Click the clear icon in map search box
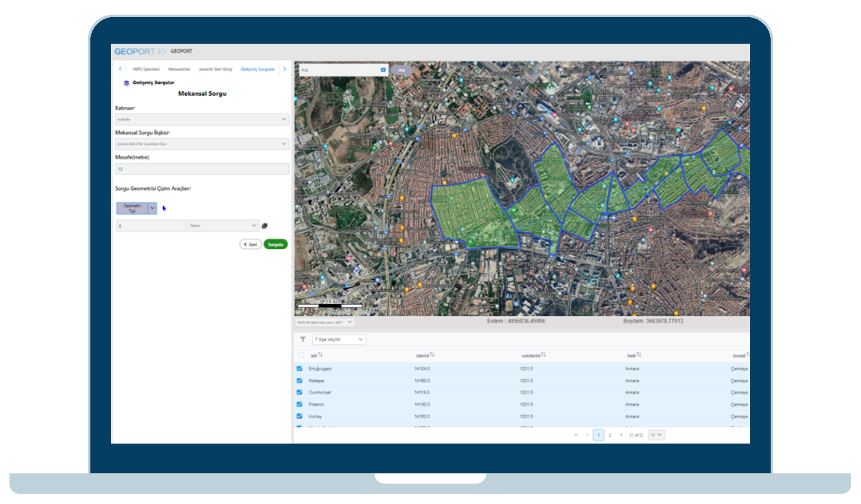Viewport: 861px width, 504px height. (383, 70)
